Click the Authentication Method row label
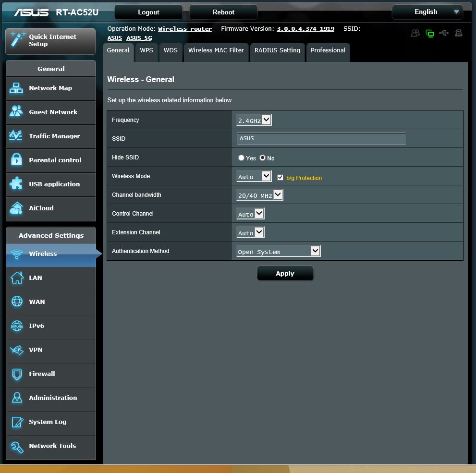 click(x=141, y=251)
